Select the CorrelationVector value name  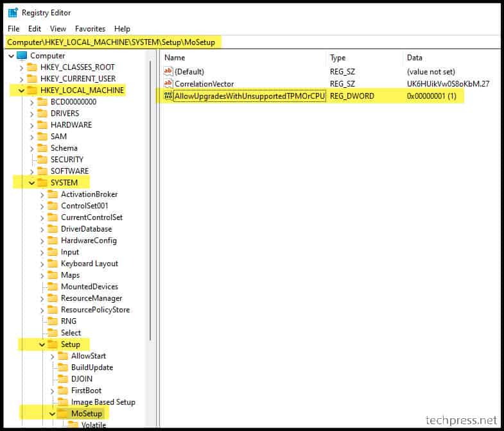click(204, 84)
